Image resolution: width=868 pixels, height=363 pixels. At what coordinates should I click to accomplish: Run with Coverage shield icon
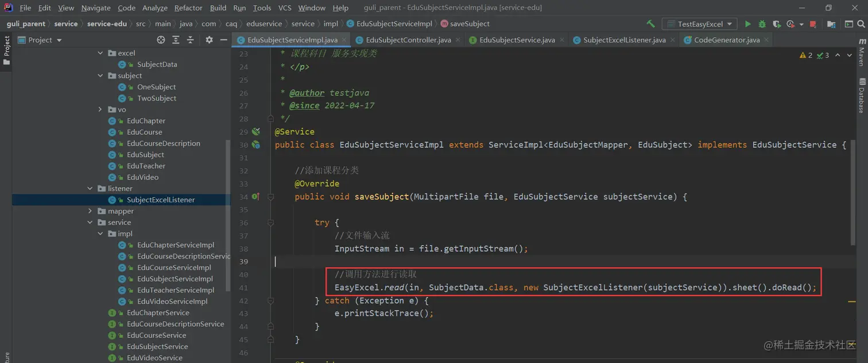tap(776, 24)
